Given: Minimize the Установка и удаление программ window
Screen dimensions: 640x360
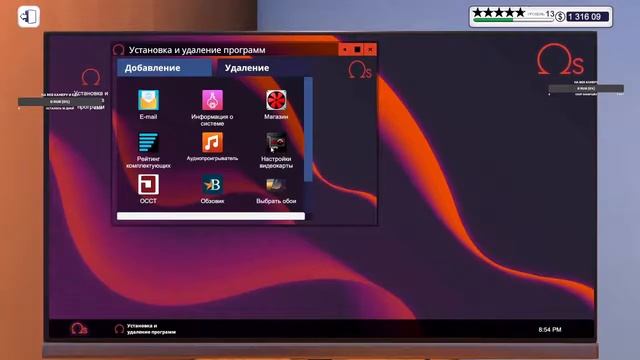Looking at the screenshot, I should [345, 50].
